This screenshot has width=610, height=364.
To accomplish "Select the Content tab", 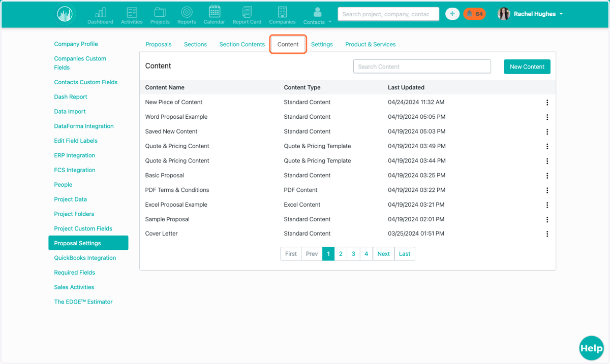I will pyautogui.click(x=288, y=44).
